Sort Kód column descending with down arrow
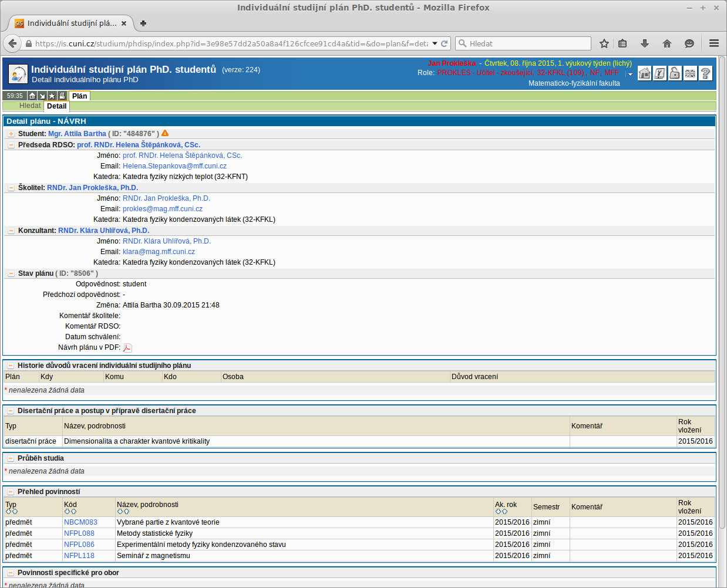Viewport: 727px width, 588px height. [x=67, y=512]
